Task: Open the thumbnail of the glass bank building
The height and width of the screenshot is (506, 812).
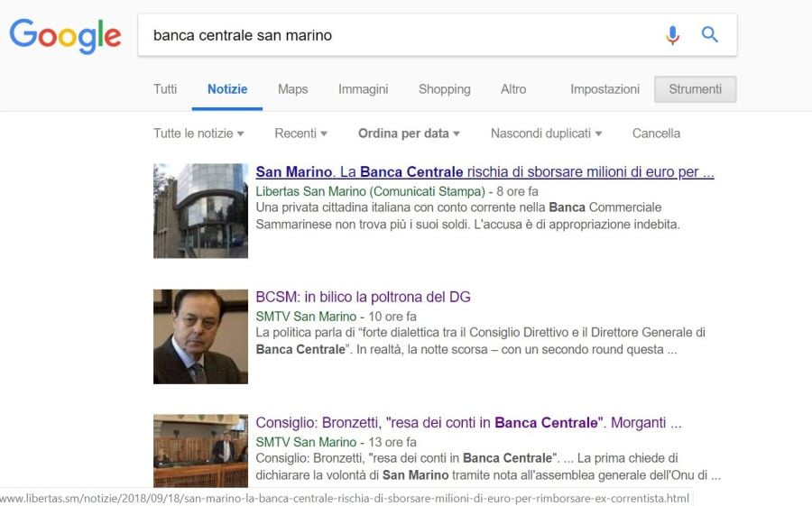Action: tap(200, 211)
